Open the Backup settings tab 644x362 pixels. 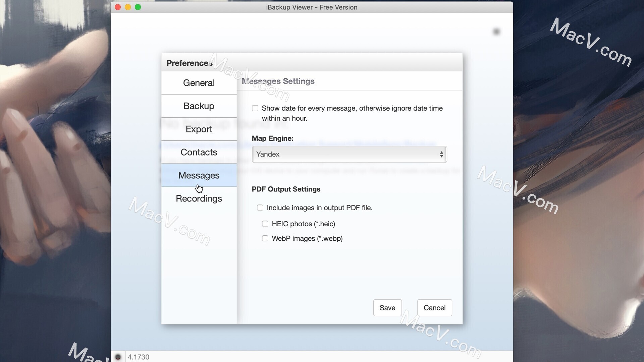[199, 106]
